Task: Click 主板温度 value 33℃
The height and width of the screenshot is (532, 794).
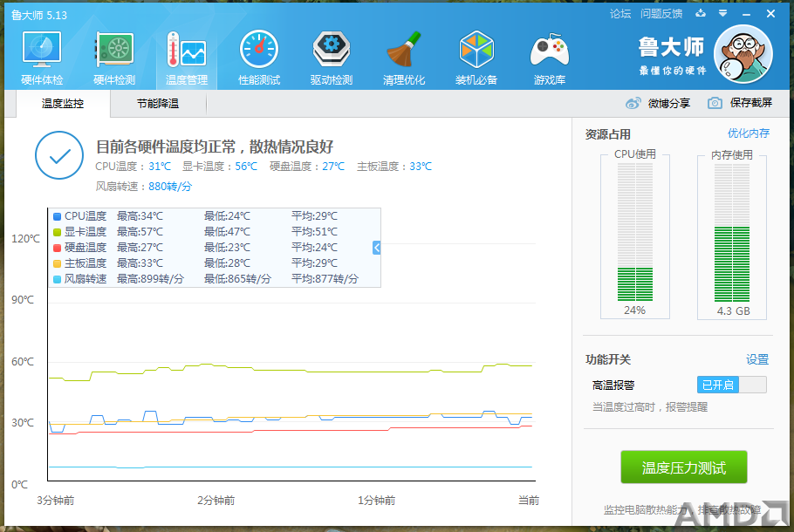Action: 421,166
